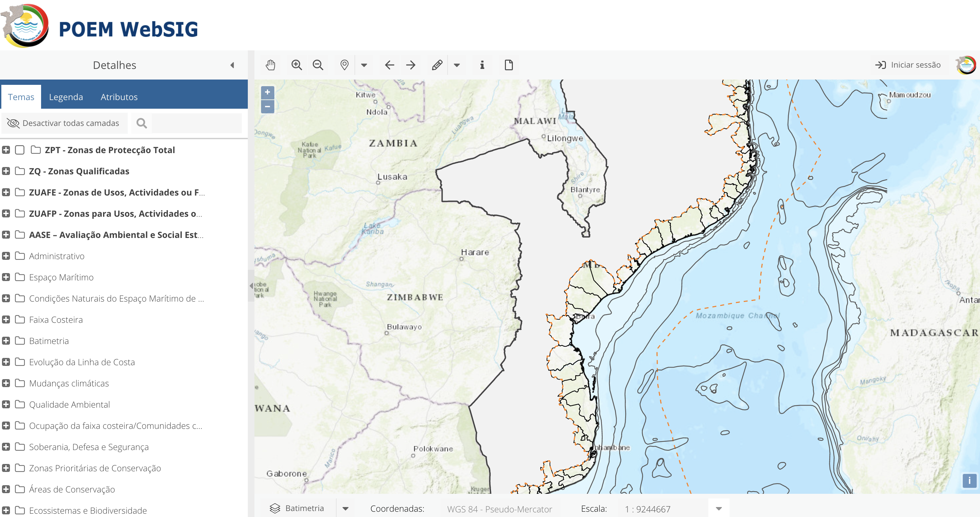Go to next map extent arrow
980x517 pixels.
411,65
